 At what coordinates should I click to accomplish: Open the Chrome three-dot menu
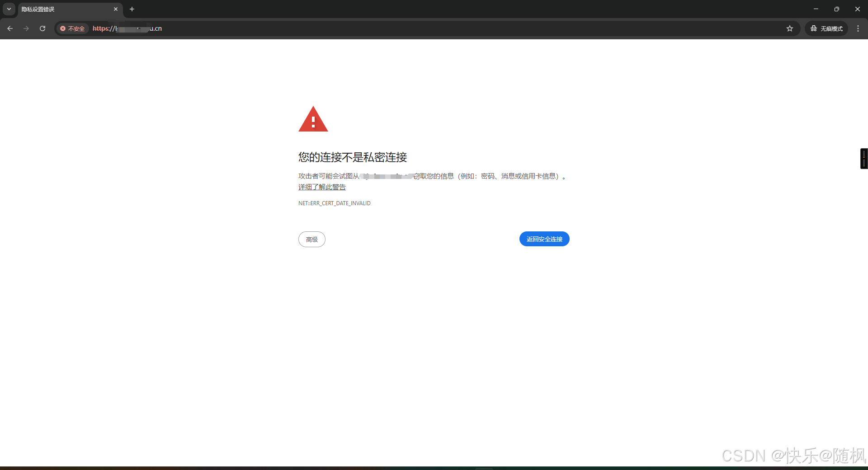pos(858,28)
